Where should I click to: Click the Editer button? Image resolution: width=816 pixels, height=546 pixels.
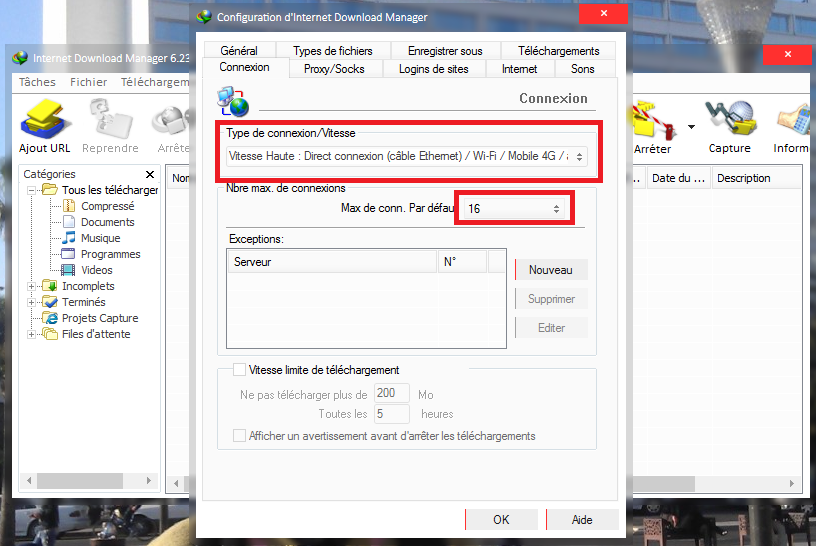point(551,328)
